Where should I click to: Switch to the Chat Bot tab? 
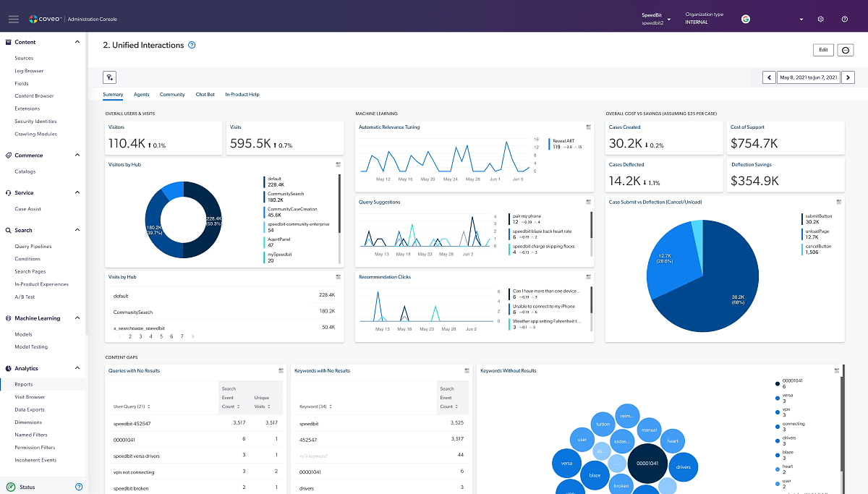[x=205, y=94]
